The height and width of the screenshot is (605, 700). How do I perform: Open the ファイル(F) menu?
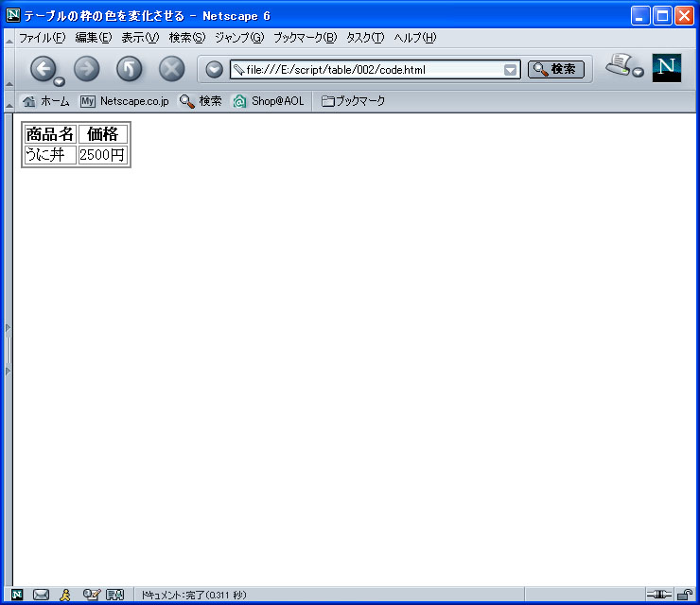click(x=42, y=38)
